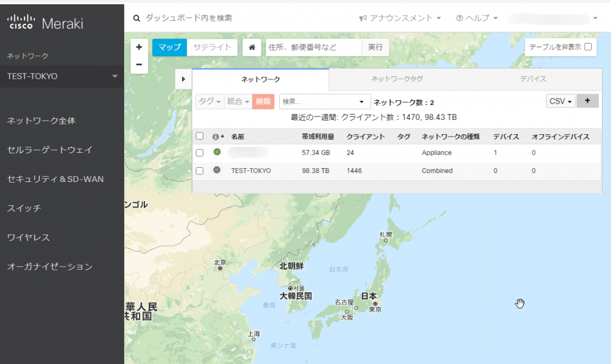Click the 削除 button
611x364 pixels.
(x=263, y=101)
